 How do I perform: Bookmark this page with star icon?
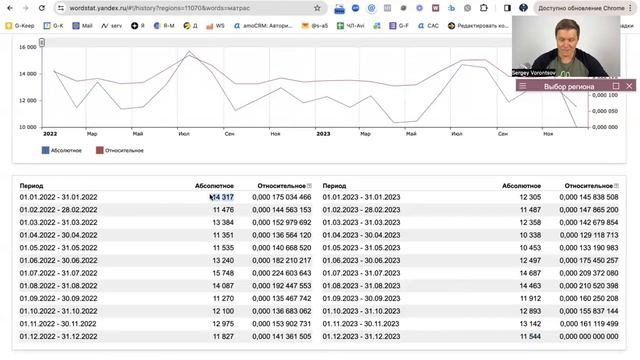317,8
